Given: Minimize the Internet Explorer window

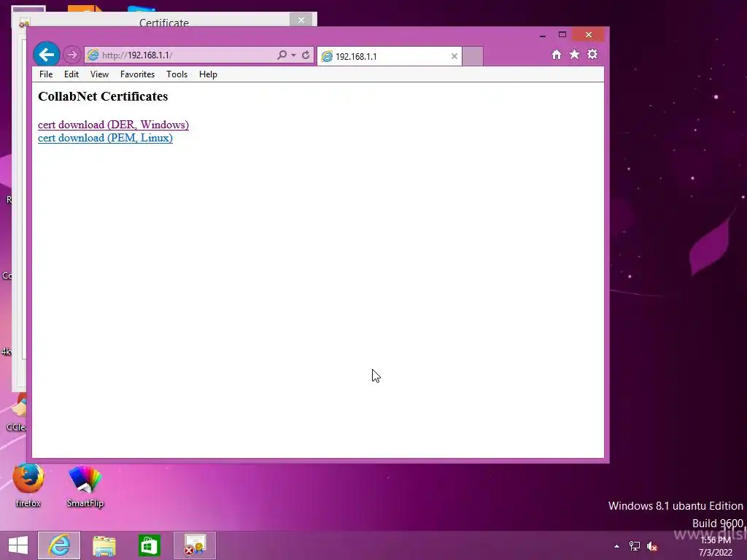Looking at the screenshot, I should (x=543, y=35).
